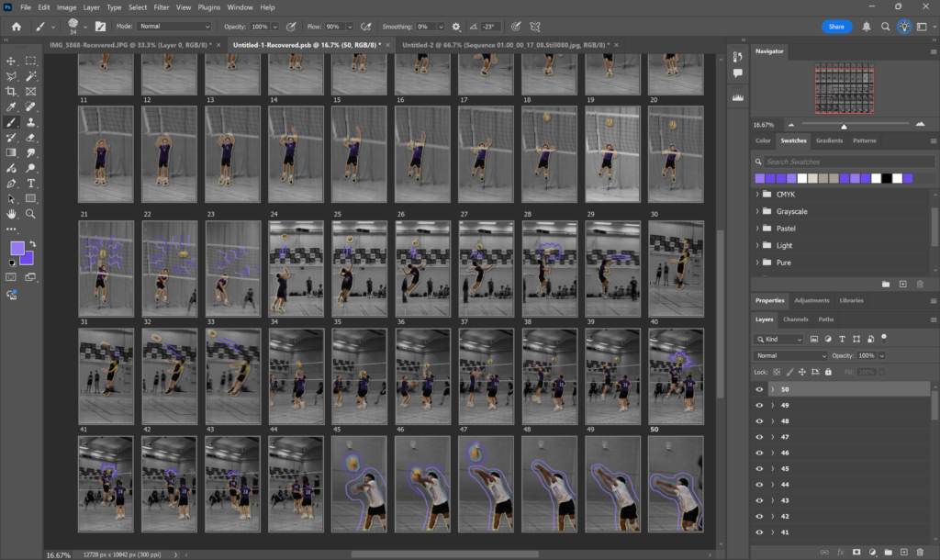Click the delete layer trash icon
The image size is (940, 560).
click(920, 551)
